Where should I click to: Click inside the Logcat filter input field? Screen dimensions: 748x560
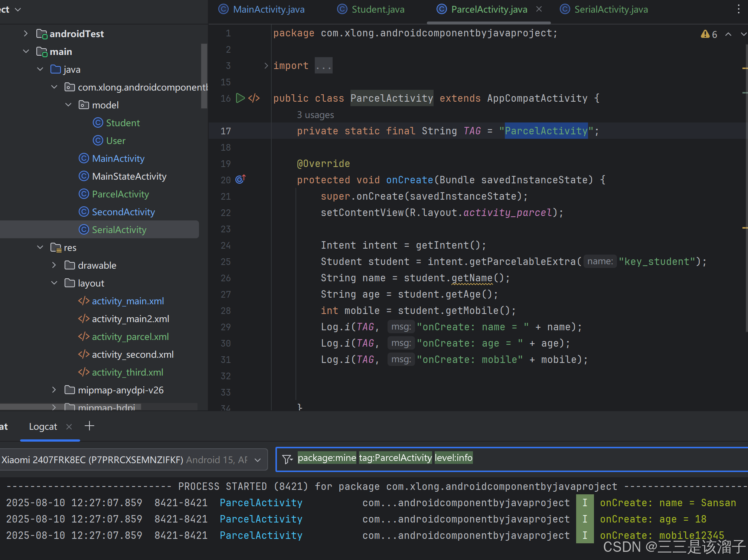coord(594,459)
